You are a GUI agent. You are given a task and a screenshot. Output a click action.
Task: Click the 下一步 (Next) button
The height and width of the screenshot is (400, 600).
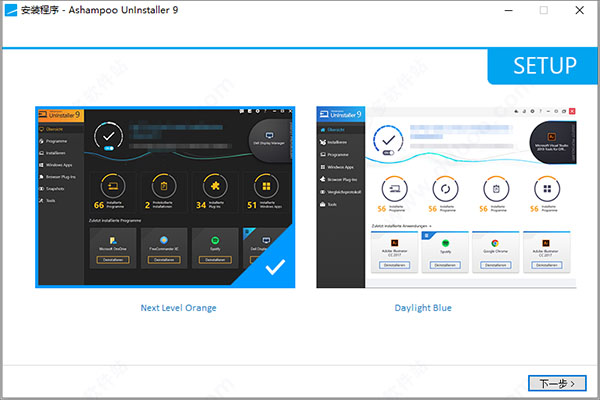click(557, 383)
